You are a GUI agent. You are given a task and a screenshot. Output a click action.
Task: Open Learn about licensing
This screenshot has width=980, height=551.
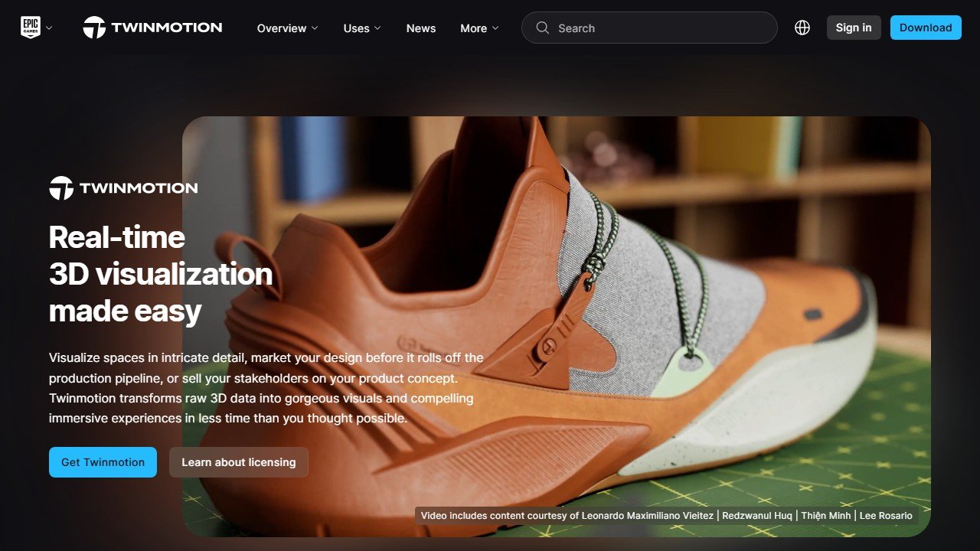click(239, 462)
